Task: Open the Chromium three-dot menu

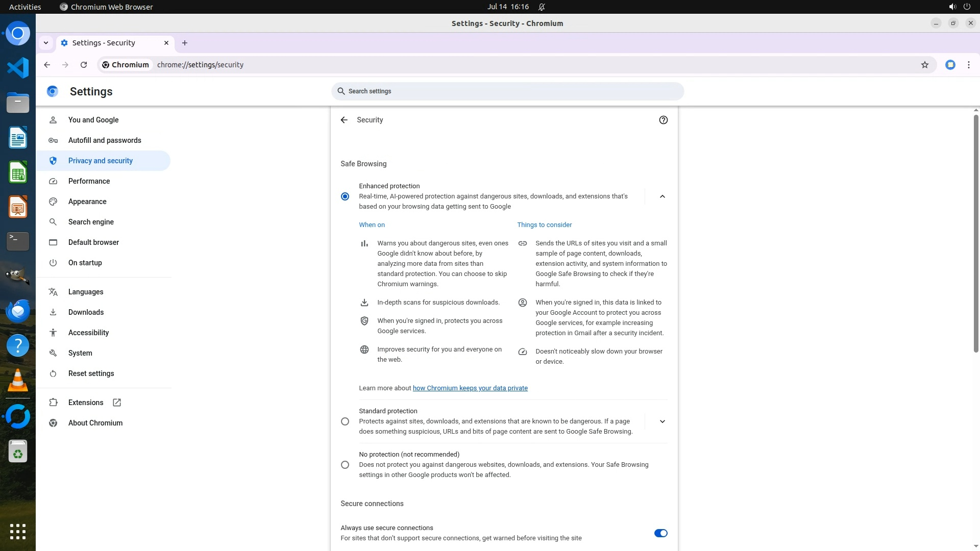Action: click(x=968, y=65)
